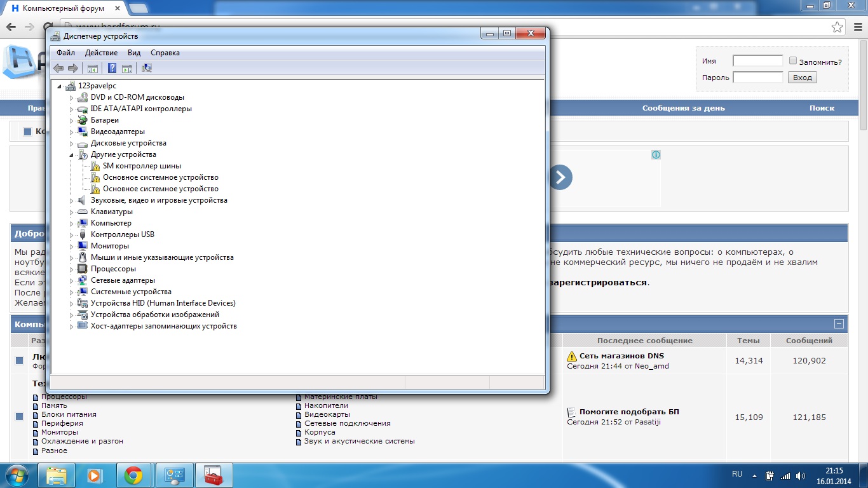The width and height of the screenshot is (868, 488).
Task: Expand the Устройства HID node
Action: click(72, 303)
